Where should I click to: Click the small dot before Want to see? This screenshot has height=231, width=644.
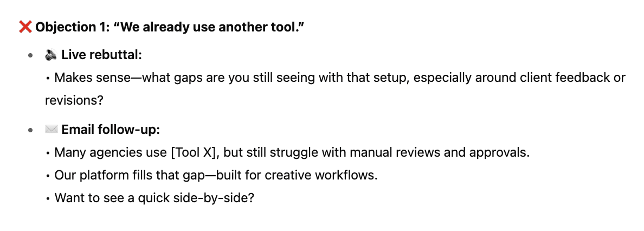click(48, 198)
